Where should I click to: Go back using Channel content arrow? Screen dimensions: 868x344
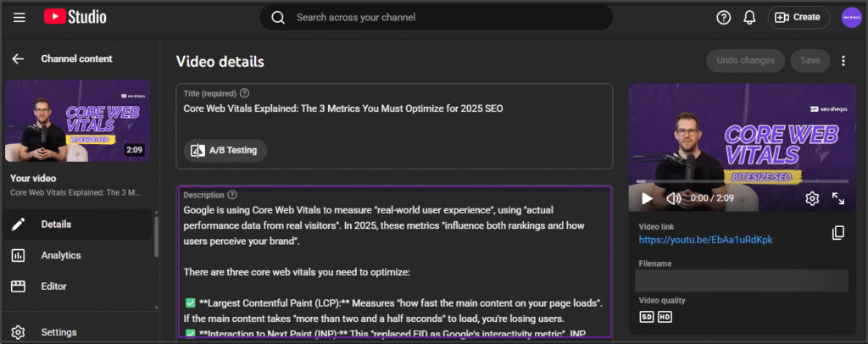point(18,59)
